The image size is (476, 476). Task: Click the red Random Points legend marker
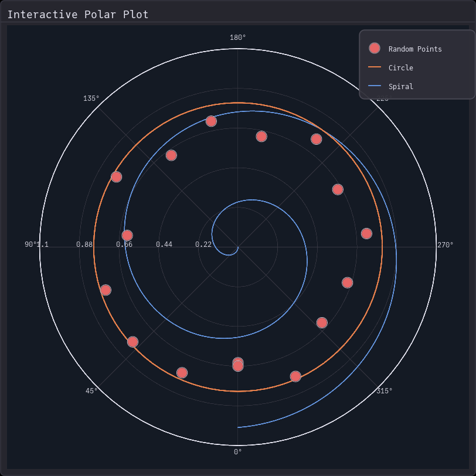coord(374,49)
